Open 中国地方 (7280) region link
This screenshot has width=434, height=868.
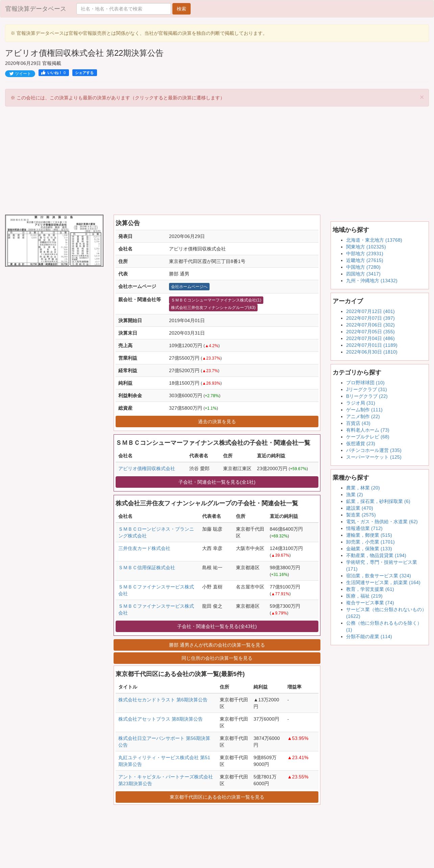[363, 267]
